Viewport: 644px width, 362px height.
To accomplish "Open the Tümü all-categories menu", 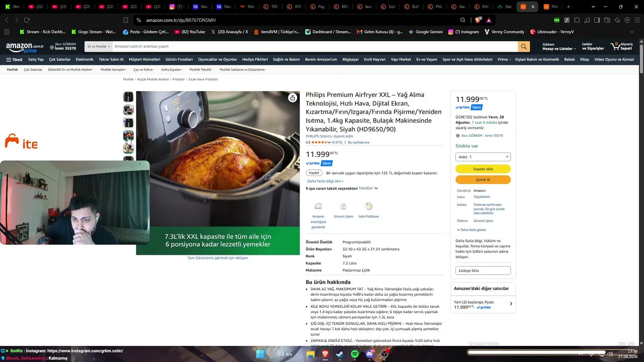I will [14, 59].
